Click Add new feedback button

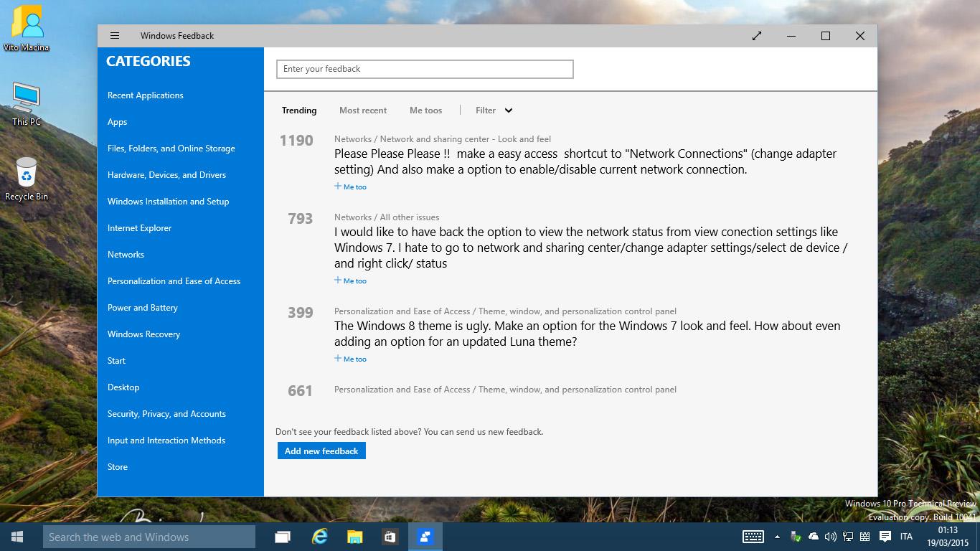point(321,451)
